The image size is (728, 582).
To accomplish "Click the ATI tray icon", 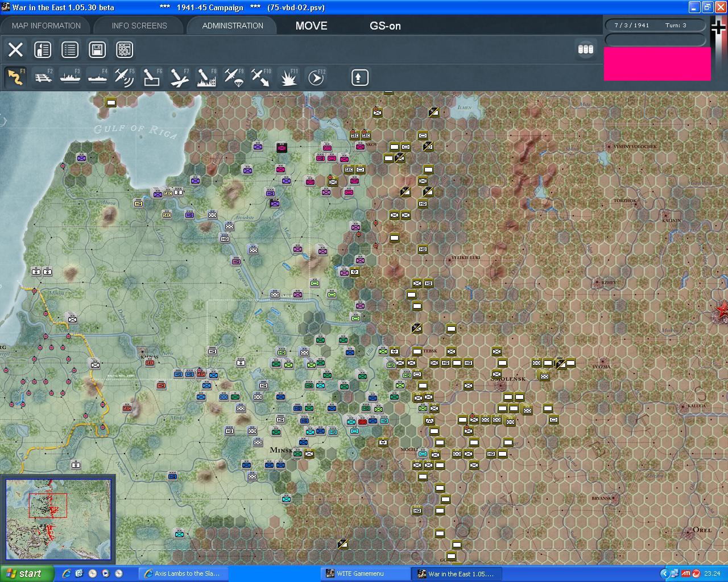I will 686,573.
